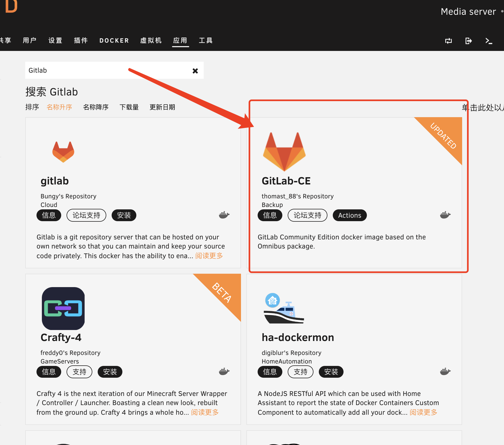Open the 设置 menu
Viewport: 504px width, 445px height.
(x=55, y=40)
